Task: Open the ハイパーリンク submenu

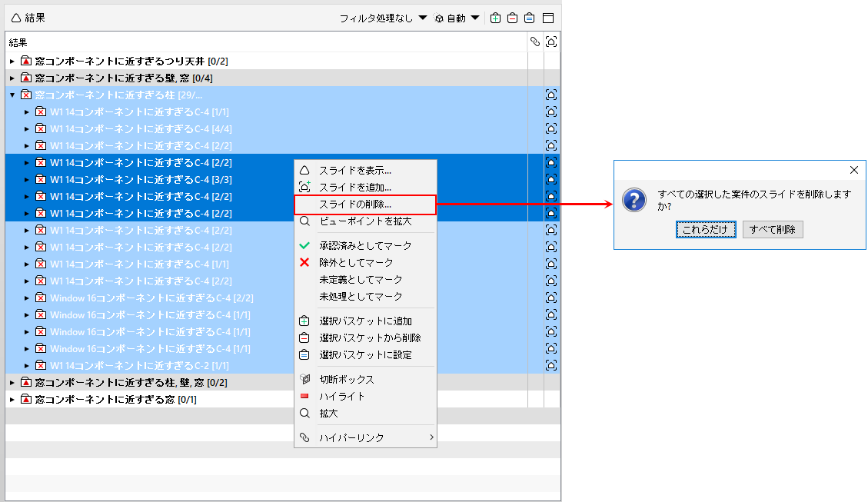Action: [365, 437]
